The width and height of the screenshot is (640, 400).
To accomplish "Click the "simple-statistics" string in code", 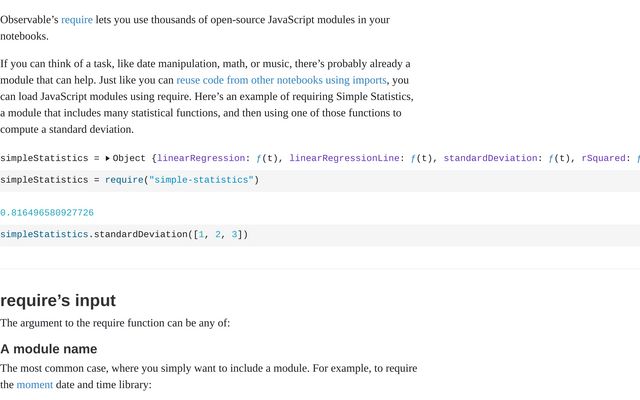I will point(201,180).
